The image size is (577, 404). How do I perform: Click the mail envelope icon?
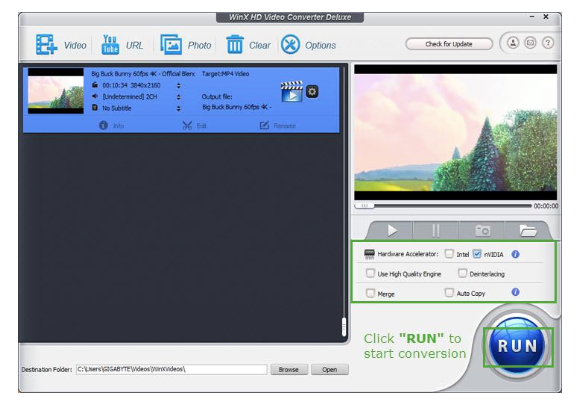point(530,43)
